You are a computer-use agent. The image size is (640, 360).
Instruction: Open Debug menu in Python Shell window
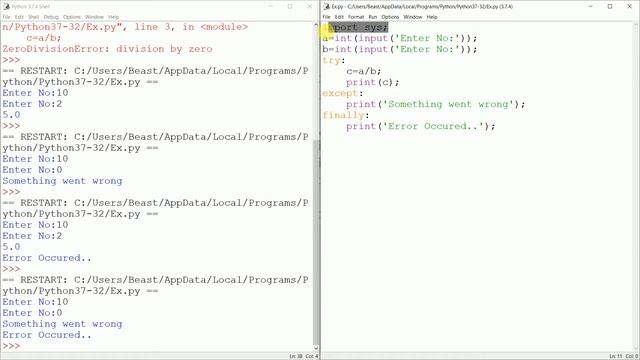(51, 17)
